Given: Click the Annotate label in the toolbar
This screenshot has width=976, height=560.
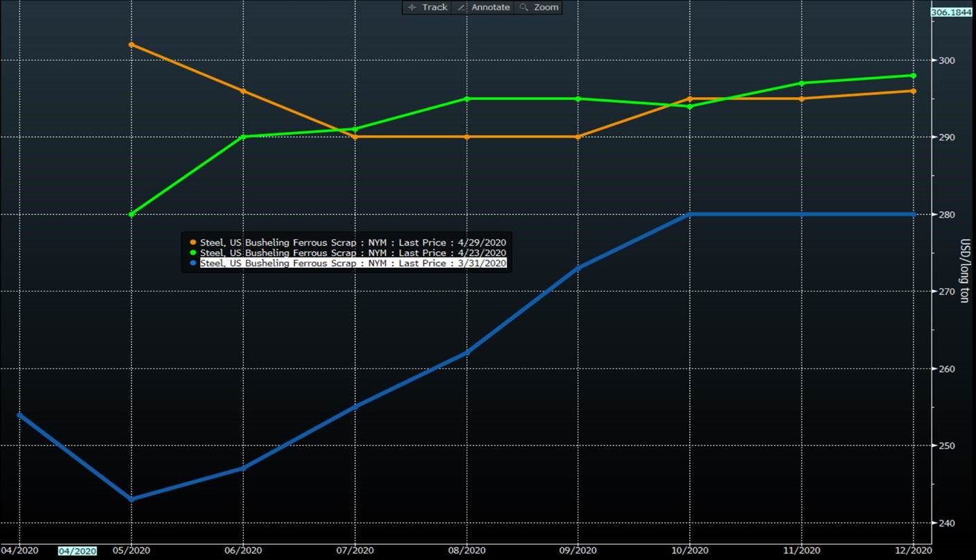Looking at the screenshot, I should (490, 7).
